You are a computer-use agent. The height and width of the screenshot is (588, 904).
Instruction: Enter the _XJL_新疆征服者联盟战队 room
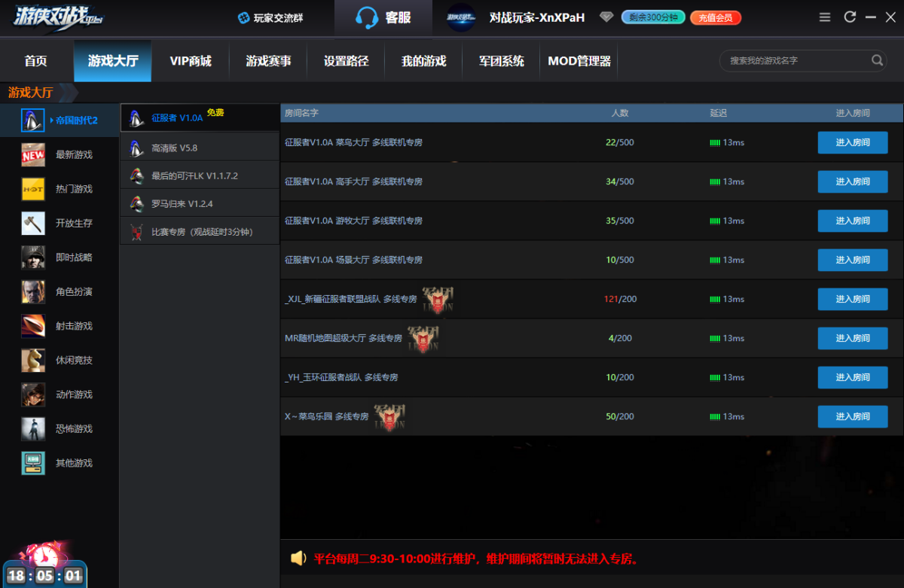point(853,299)
